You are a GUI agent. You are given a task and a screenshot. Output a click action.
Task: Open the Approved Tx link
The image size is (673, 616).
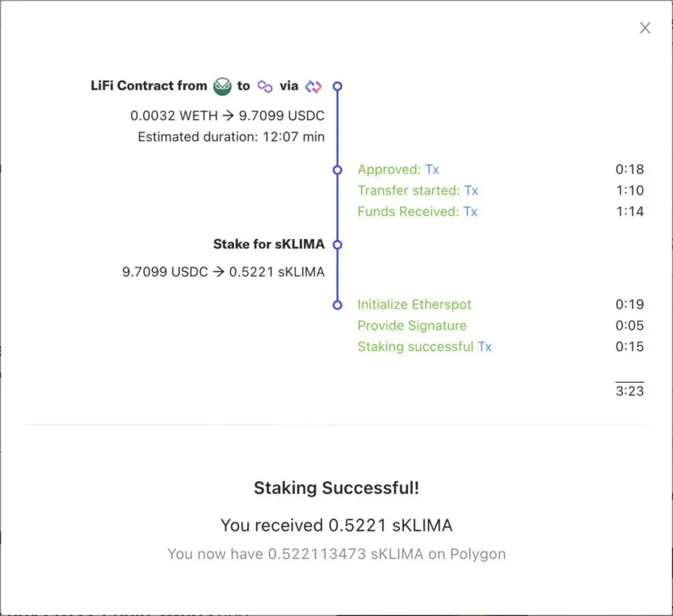[432, 169]
